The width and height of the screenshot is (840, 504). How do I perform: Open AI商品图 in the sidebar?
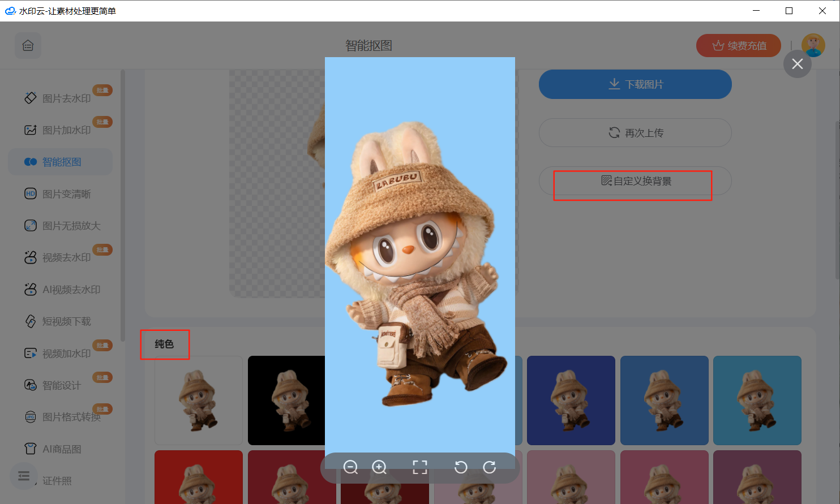click(x=60, y=449)
